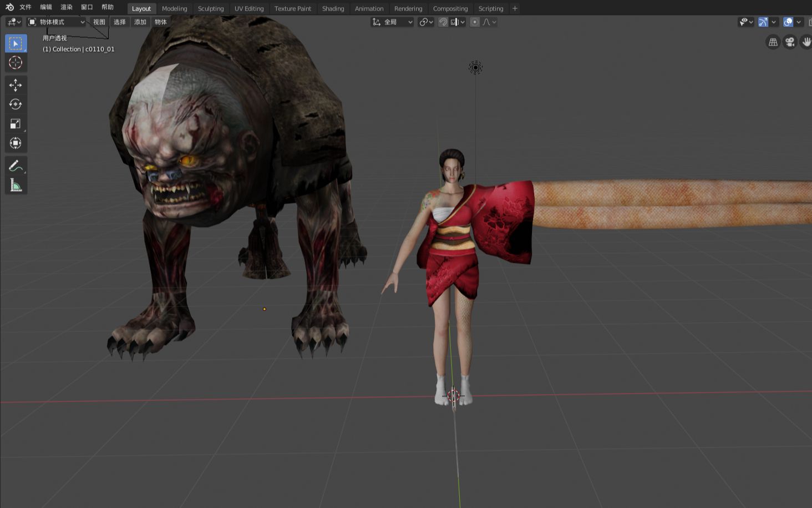Switch to the Layout workspace tab
The height and width of the screenshot is (508, 812).
click(141, 8)
